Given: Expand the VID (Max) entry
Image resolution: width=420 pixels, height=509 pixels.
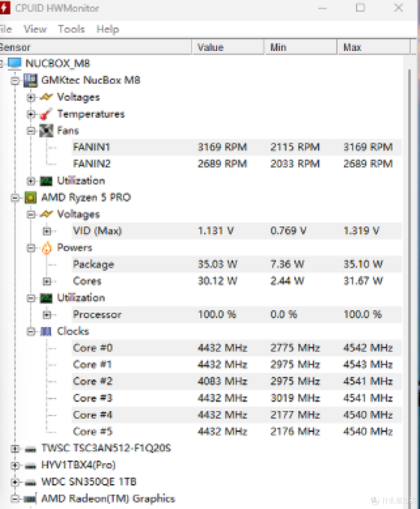Looking at the screenshot, I should [x=47, y=231].
